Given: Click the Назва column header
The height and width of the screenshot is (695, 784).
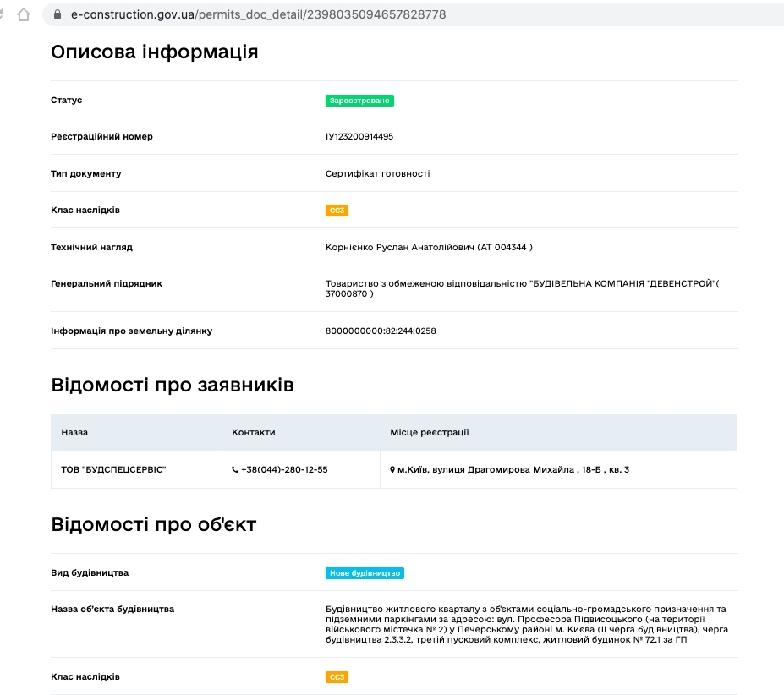Looking at the screenshot, I should click(x=74, y=433).
